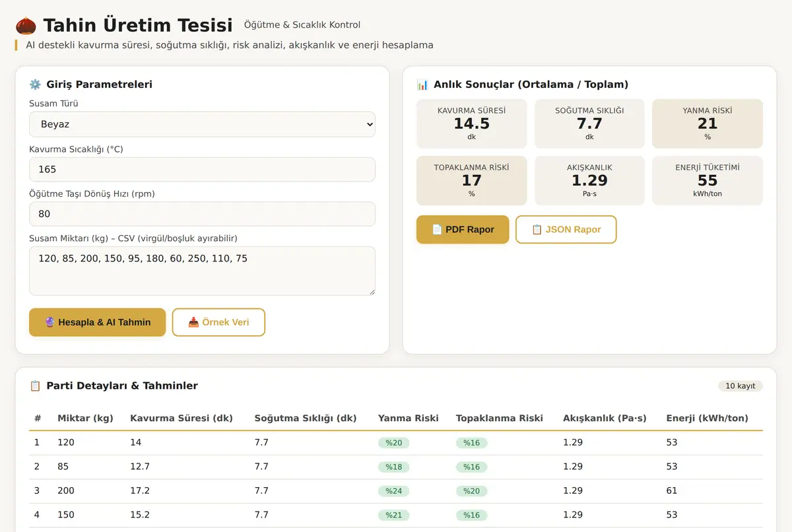Click the Susam Miktarı CSV textarea

coord(202,271)
